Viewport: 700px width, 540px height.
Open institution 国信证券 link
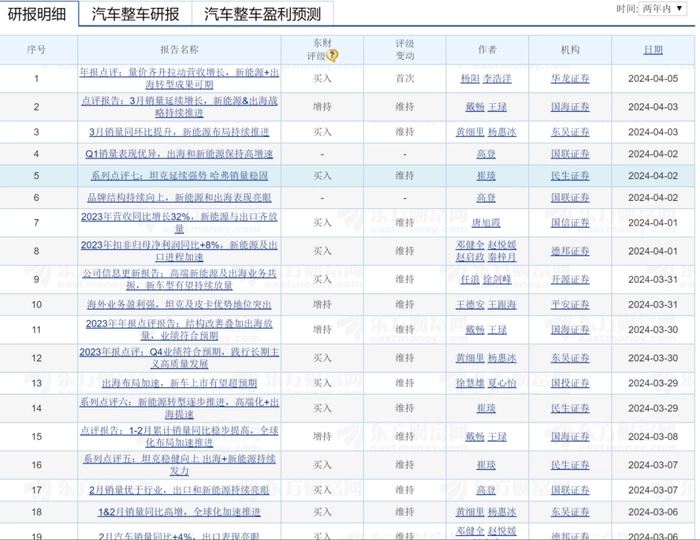click(570, 223)
